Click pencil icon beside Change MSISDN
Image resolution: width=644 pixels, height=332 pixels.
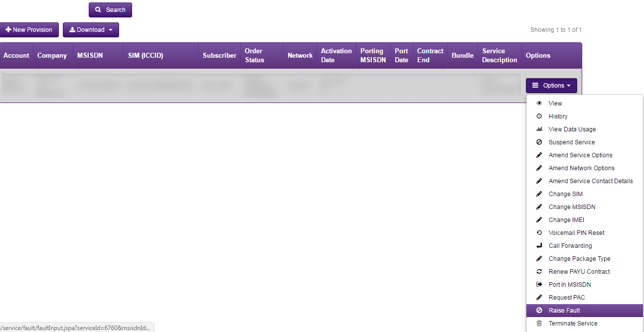pos(539,207)
